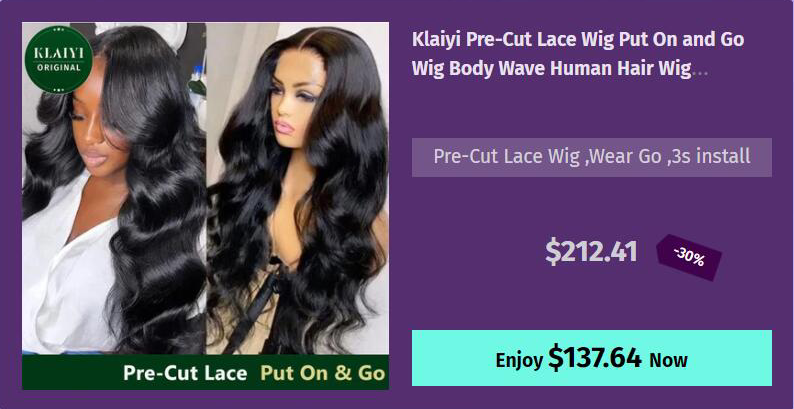Image resolution: width=794 pixels, height=409 pixels.
Task: Expand the truncated title via the ellipsis
Action: point(701,69)
